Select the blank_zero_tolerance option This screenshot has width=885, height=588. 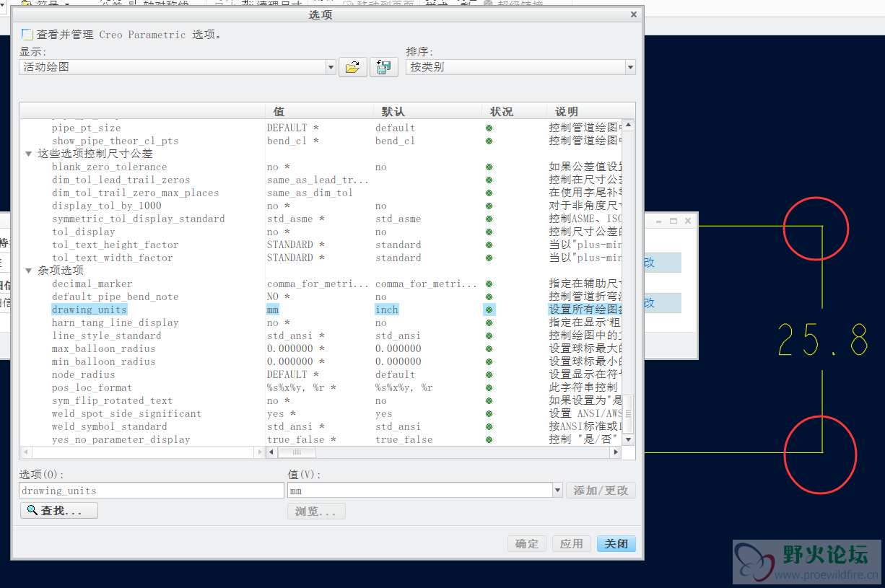click(x=109, y=167)
